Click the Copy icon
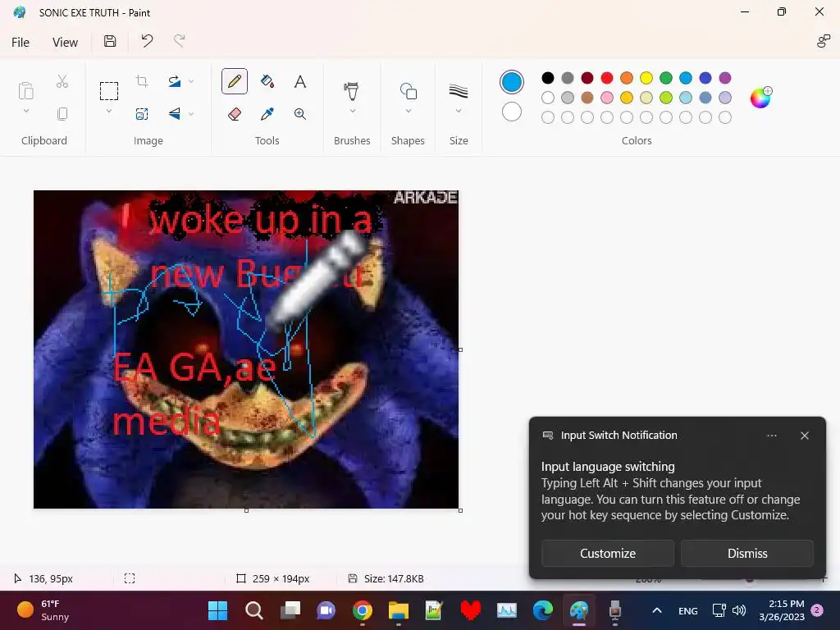Viewport: 840px width, 630px height. [x=62, y=113]
